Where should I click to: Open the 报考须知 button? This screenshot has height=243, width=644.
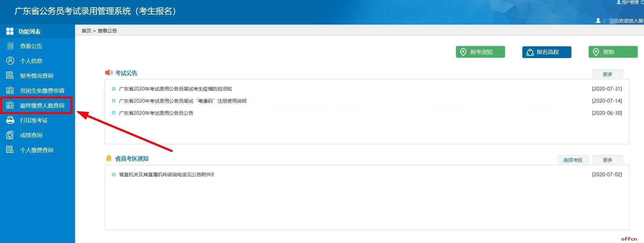480,52
